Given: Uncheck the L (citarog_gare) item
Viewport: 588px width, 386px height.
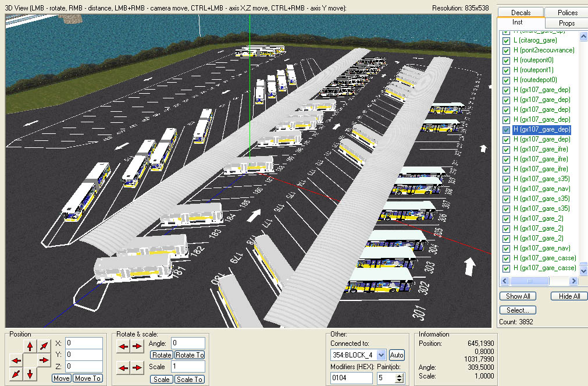Looking at the screenshot, I should [505, 41].
